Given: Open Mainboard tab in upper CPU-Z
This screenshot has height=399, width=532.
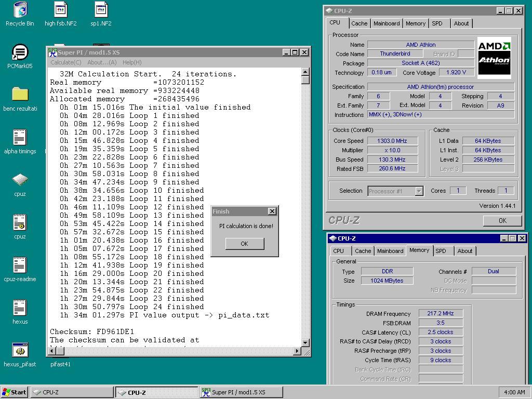Looking at the screenshot, I should coord(387,23).
